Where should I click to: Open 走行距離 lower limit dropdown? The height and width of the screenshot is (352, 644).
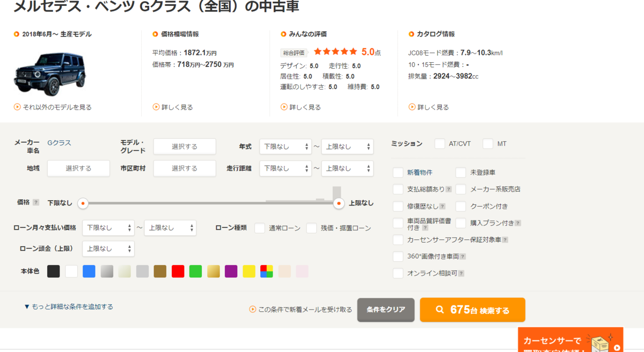286,168
